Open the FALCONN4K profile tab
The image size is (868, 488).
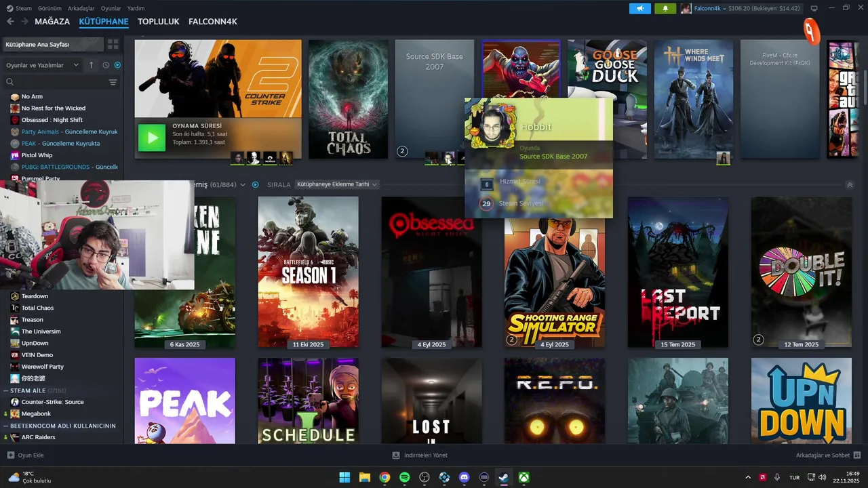pyautogui.click(x=213, y=22)
